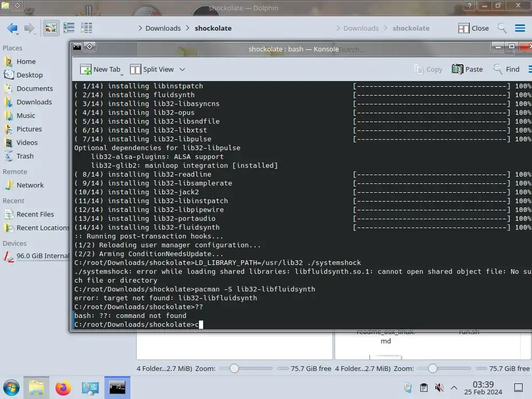Open a New Tab in Konsole
Screen dimensions: 532x399
pos(100,69)
